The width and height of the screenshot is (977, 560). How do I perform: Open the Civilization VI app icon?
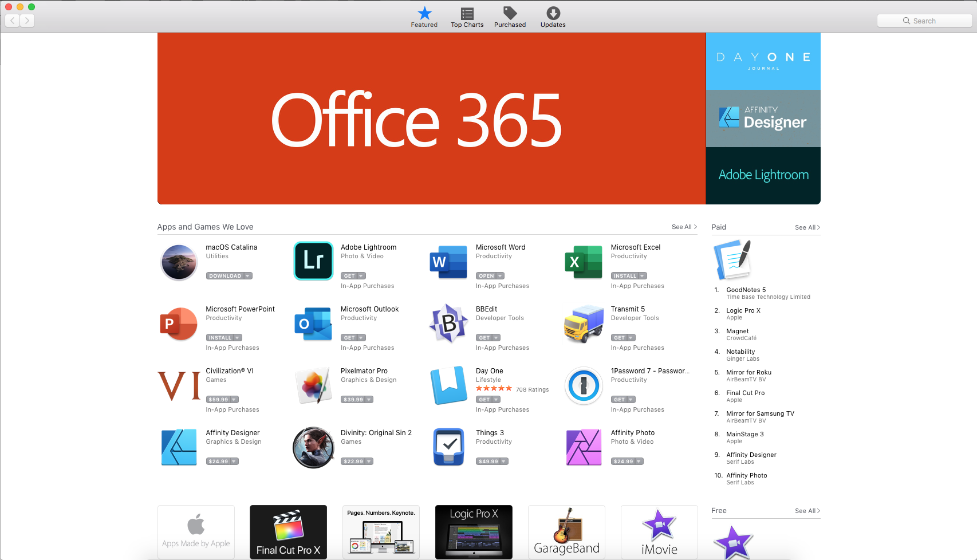179,385
